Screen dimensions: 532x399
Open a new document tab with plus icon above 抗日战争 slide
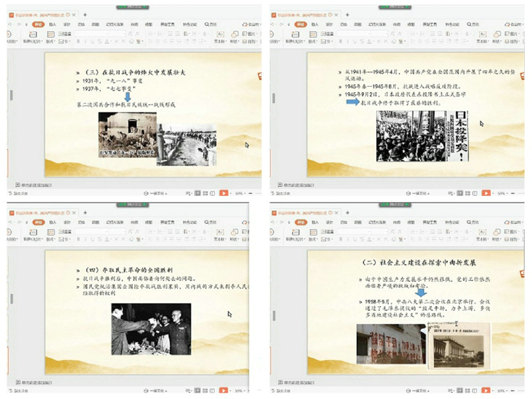tap(85, 15)
